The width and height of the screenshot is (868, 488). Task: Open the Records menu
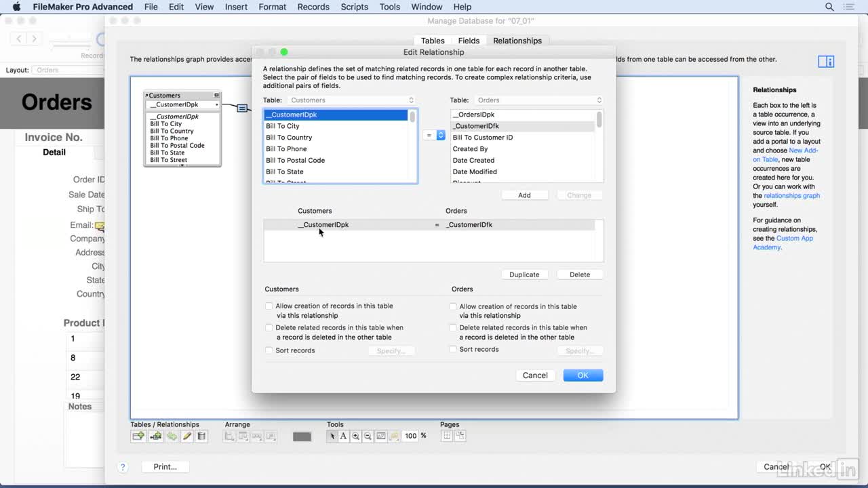[313, 7]
